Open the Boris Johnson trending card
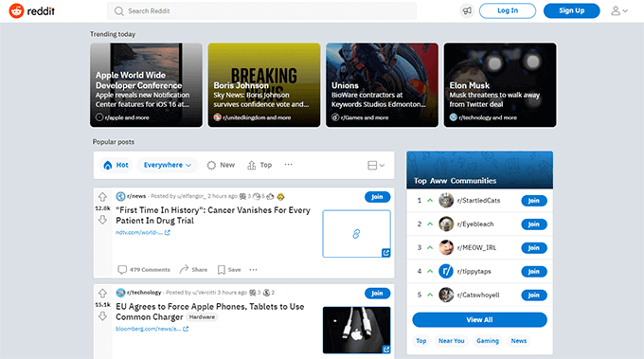Image resolution: width=644 pixels, height=359 pixels. [x=264, y=85]
